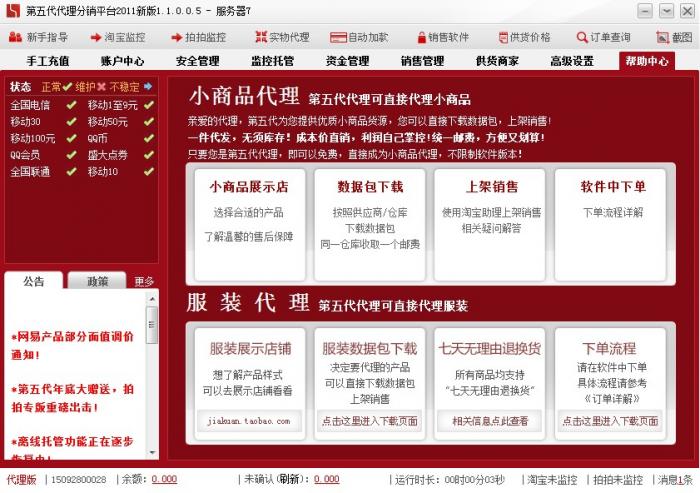Image resolution: width=700 pixels, height=493 pixels.
Task: Open the 安全管理 menu
Action: [197, 61]
